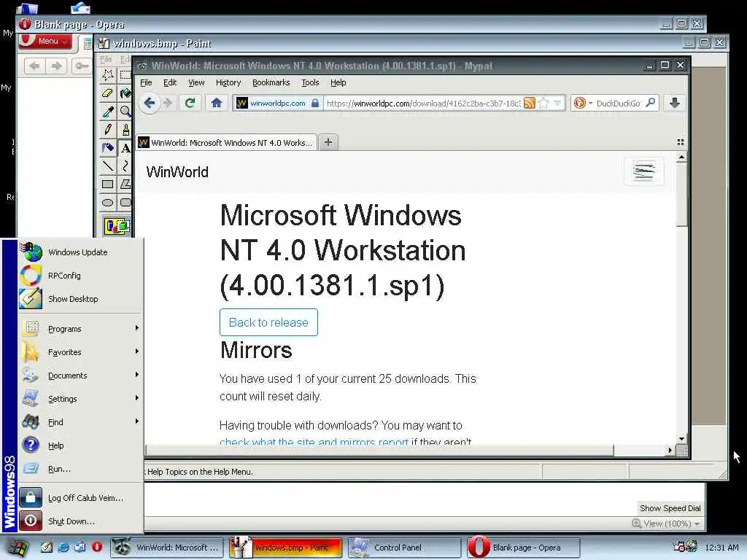Select the Free-Form Select tool in Paint
The image size is (747, 560).
[108, 75]
